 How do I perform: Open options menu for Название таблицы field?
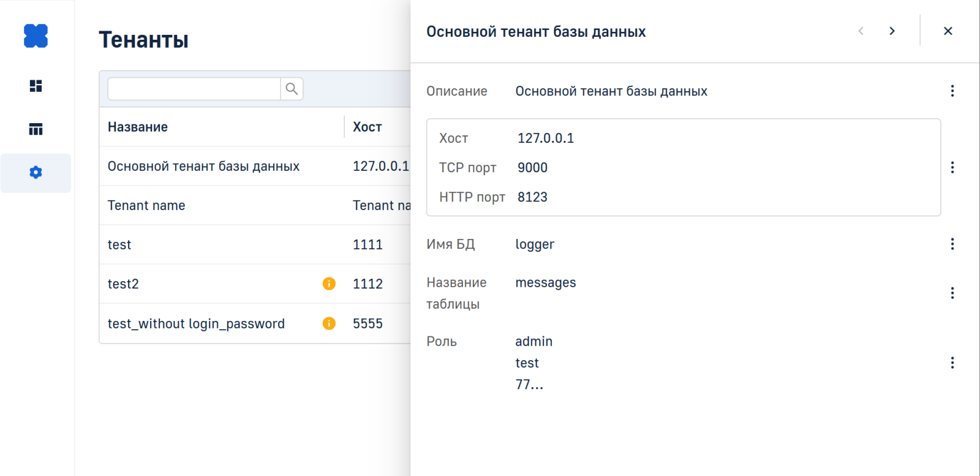[x=952, y=293]
